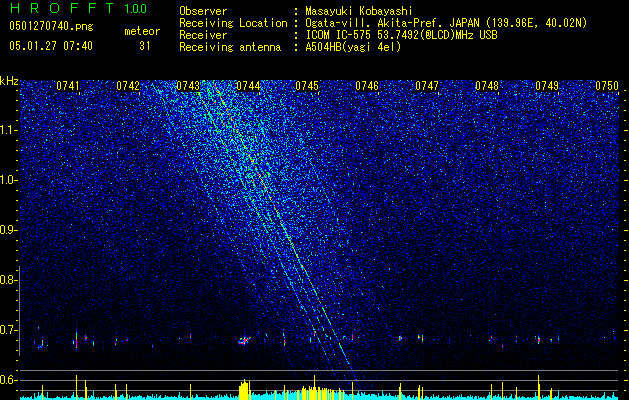Image resolution: width=629 pixels, height=400 pixels.
Task: Click time marker 0744
Action: pyautogui.click(x=248, y=86)
